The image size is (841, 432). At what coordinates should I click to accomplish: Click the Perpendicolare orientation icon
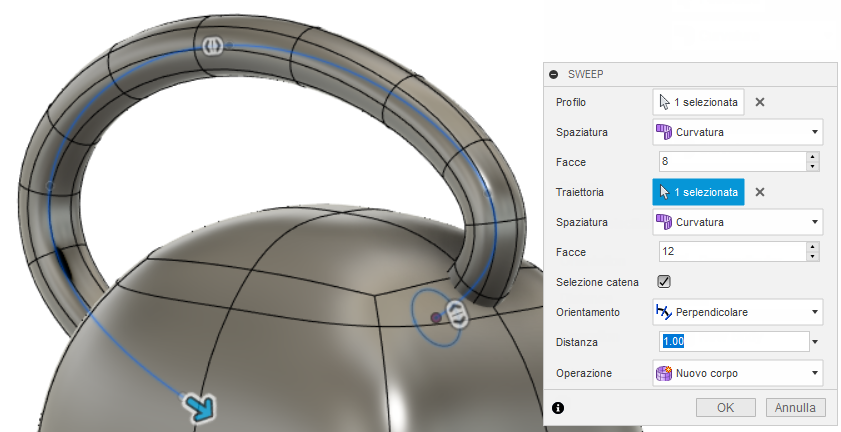664,312
